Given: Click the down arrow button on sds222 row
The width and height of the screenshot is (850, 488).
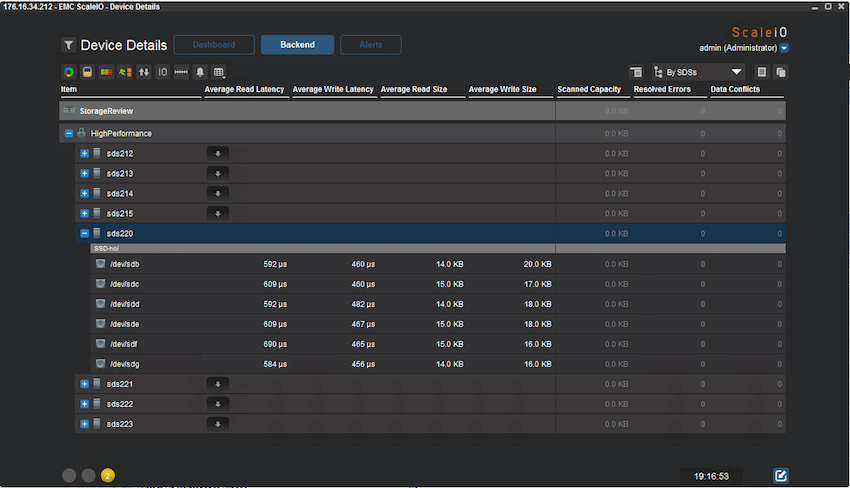Looking at the screenshot, I should pos(218,404).
